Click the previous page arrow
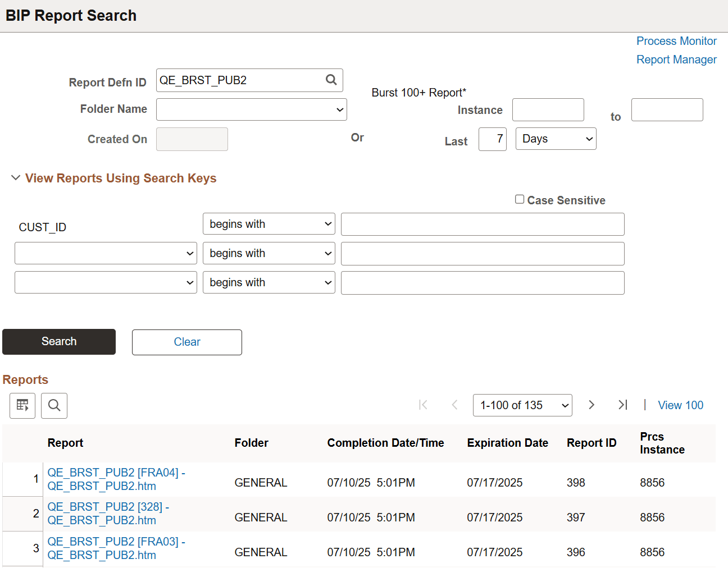 pyautogui.click(x=454, y=405)
